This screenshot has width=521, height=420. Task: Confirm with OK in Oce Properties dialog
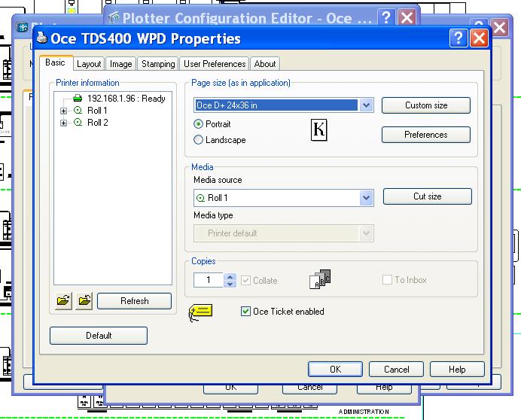pyautogui.click(x=335, y=369)
